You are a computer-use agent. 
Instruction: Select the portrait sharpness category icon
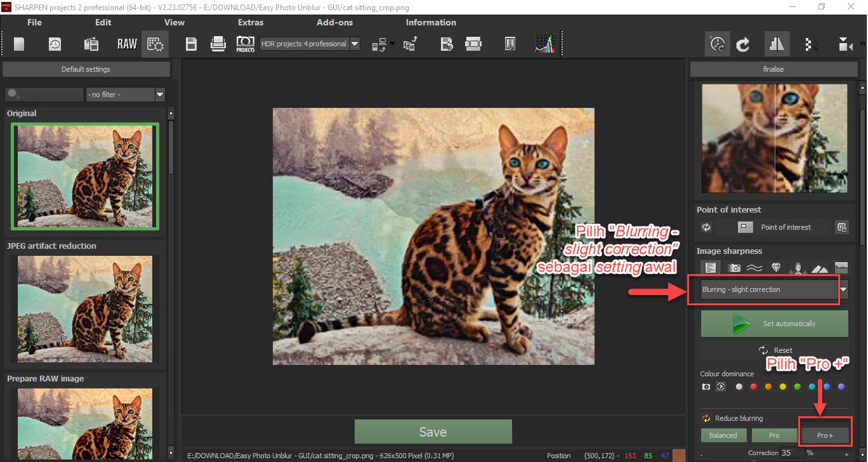click(x=798, y=268)
